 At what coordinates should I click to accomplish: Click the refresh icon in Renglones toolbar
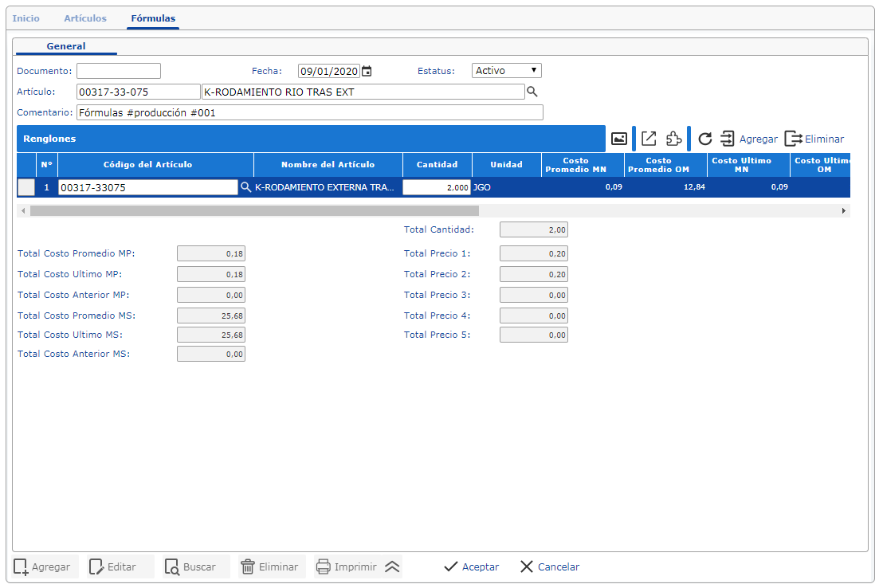(x=704, y=139)
